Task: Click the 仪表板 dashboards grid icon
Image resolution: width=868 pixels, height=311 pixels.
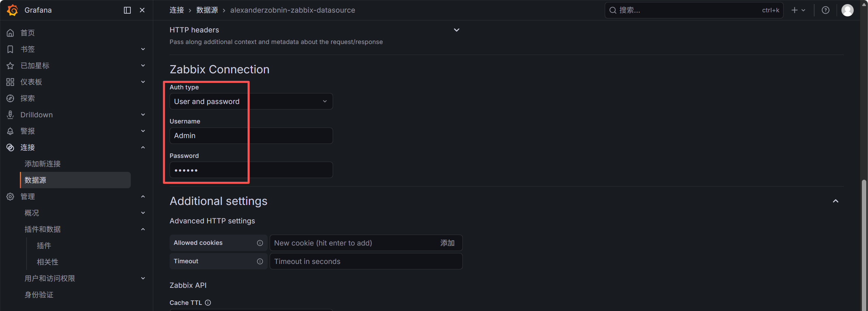Action: (x=10, y=82)
